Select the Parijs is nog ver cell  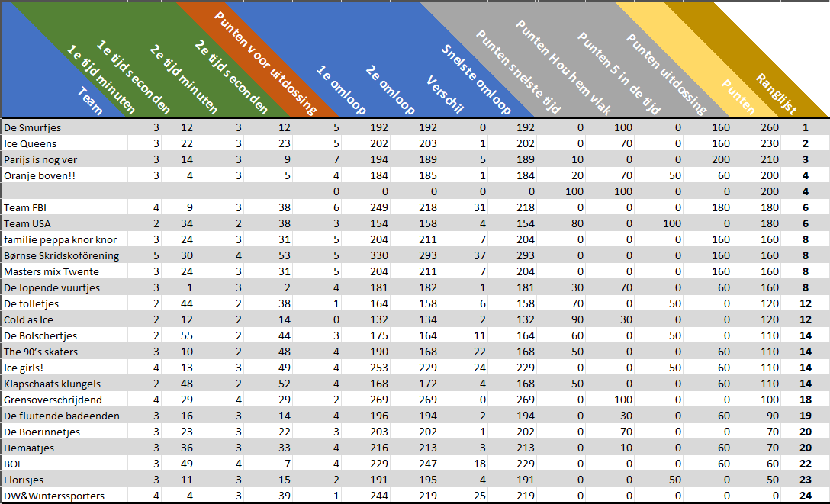40,159
